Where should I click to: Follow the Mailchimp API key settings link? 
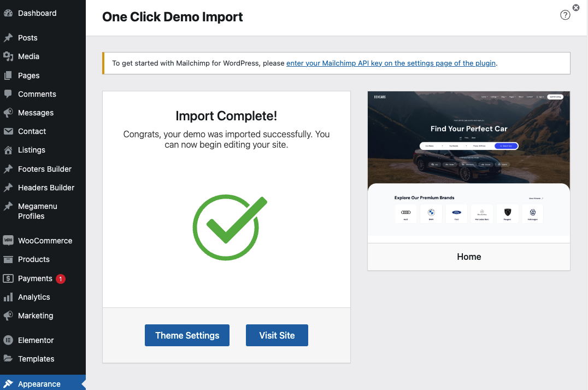(x=391, y=63)
